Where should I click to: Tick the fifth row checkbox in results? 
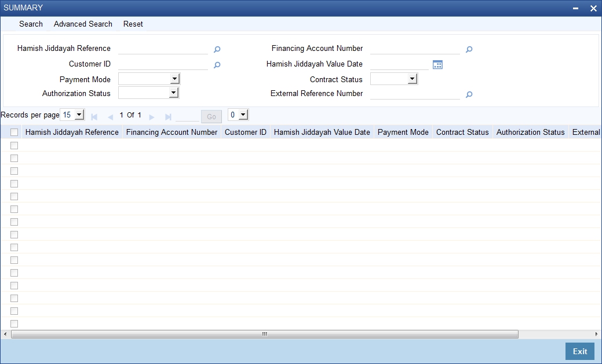click(x=14, y=196)
